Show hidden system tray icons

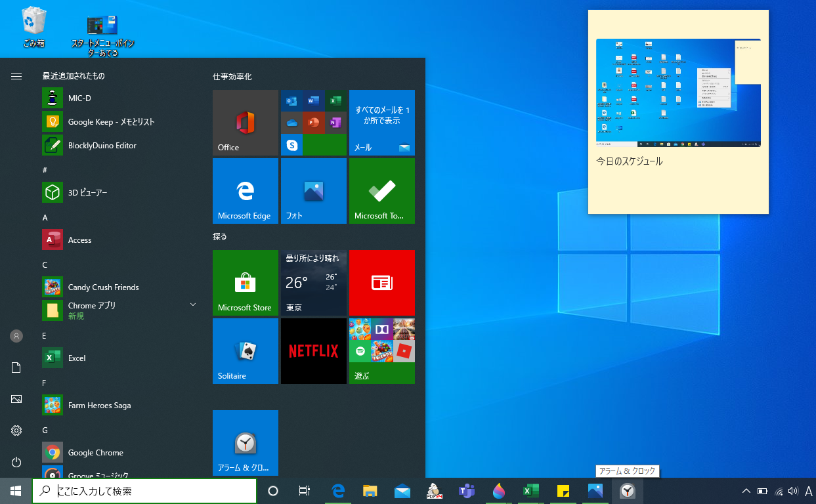pyautogui.click(x=746, y=491)
